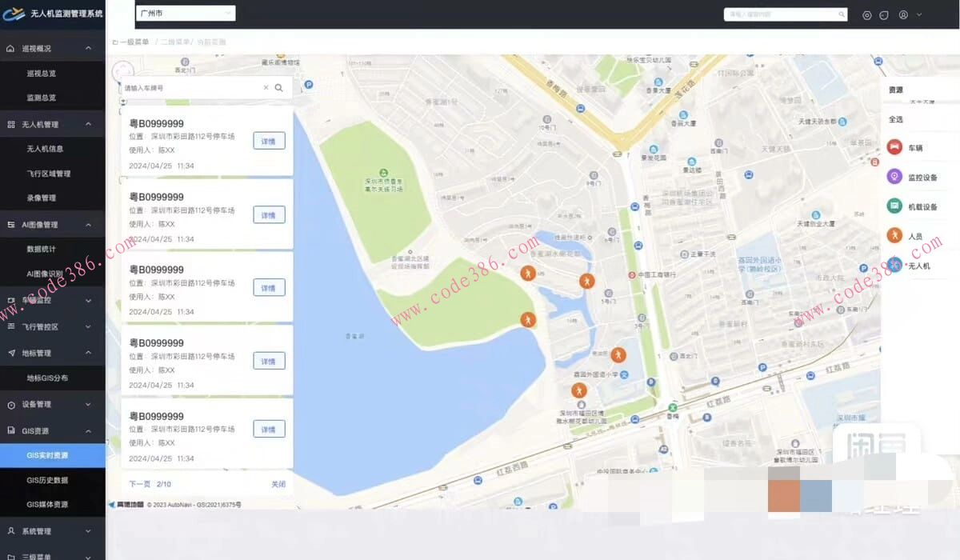Click 二级菜单 in the breadcrumb

pyautogui.click(x=175, y=42)
